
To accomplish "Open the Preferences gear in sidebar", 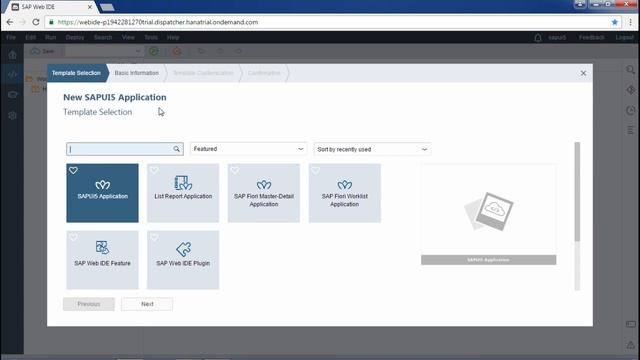I will (x=12, y=116).
